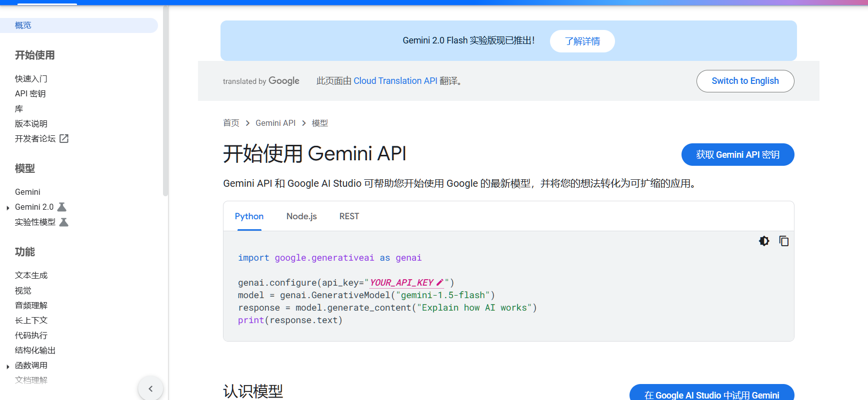This screenshot has height=400, width=868.
Task: Click YOUR_API_KEY placeholder in code
Action: click(x=401, y=283)
